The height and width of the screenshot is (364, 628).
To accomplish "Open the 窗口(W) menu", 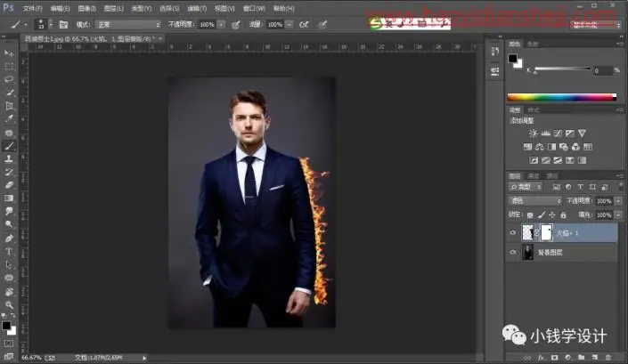I will [x=254, y=8].
